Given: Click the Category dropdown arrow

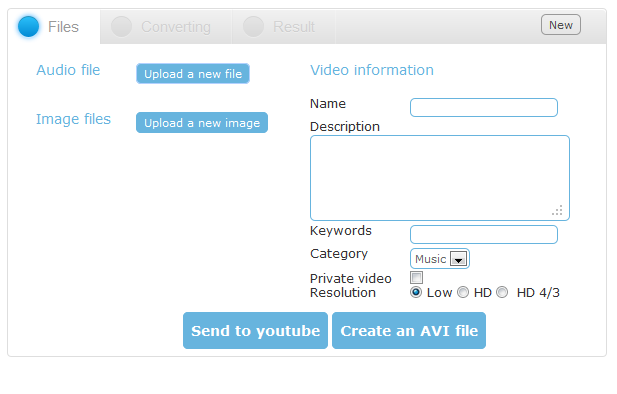Looking at the screenshot, I should [x=458, y=259].
